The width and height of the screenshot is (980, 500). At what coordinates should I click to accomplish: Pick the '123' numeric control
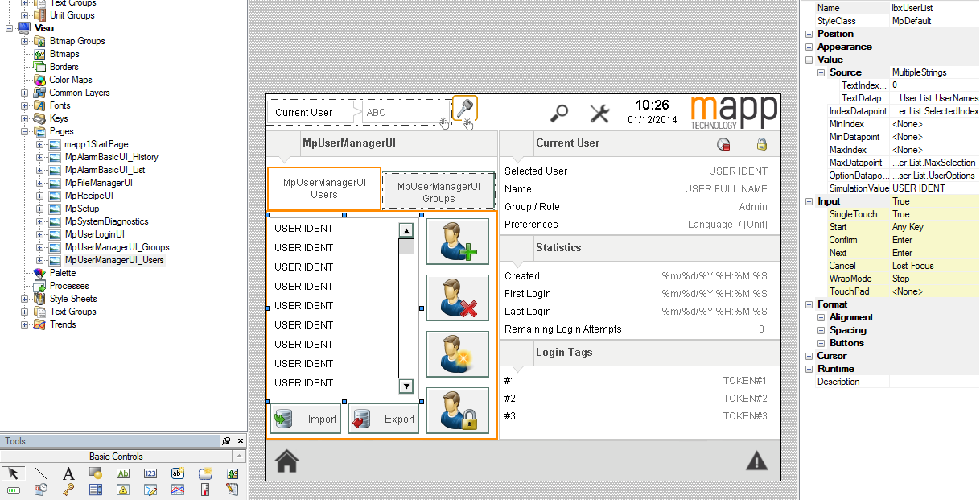click(x=150, y=473)
